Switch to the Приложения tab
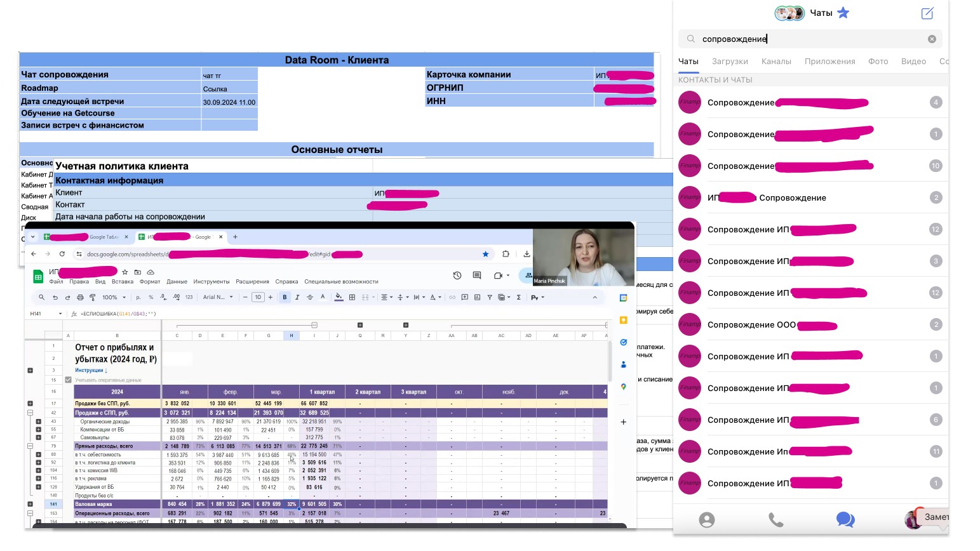980x551 pixels. (x=829, y=62)
